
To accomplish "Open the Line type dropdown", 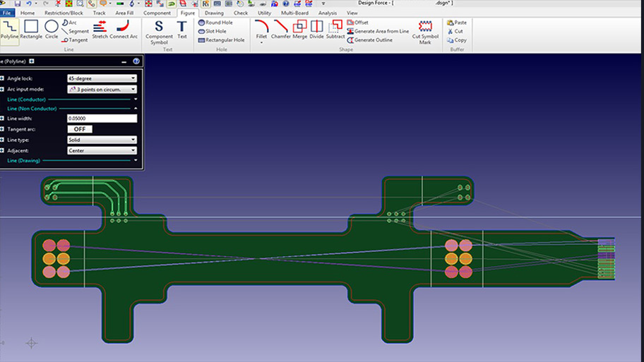I will (x=102, y=140).
